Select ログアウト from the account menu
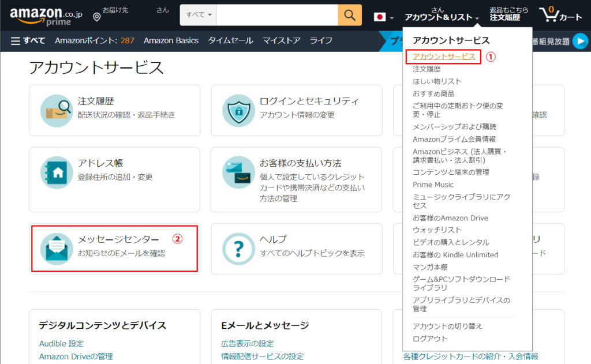This screenshot has width=591, height=364. 430,339
